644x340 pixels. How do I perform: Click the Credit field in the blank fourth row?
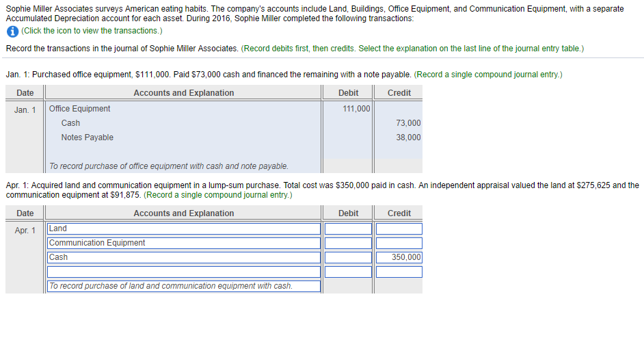(399, 272)
